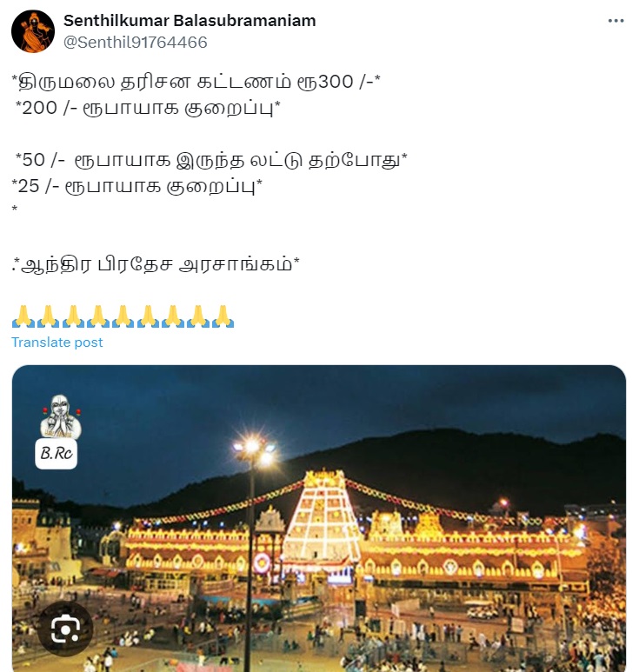
Task: Open the @Senthil91764466 handle
Action: tap(136, 42)
